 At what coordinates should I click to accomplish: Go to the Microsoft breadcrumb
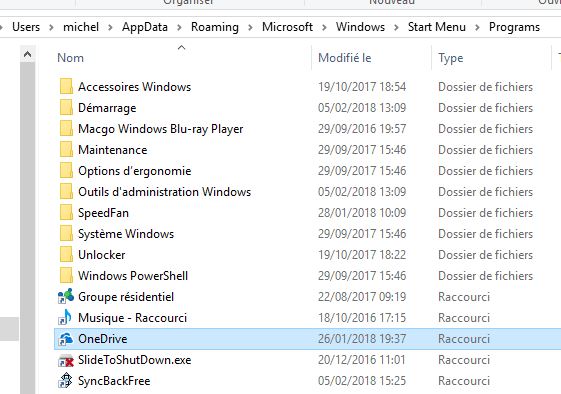[287, 27]
